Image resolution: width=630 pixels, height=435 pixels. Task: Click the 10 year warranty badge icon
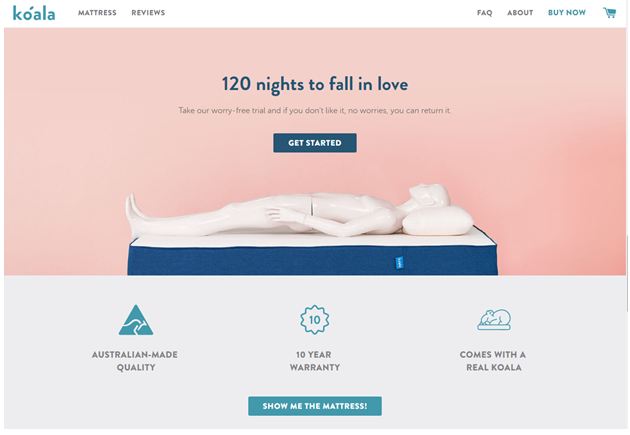315,320
